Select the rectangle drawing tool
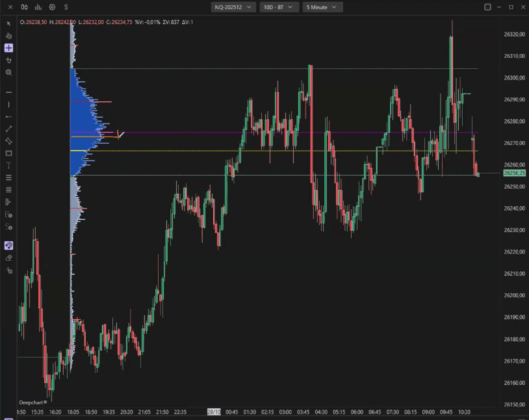The height and width of the screenshot is (420, 529). pos(9,153)
